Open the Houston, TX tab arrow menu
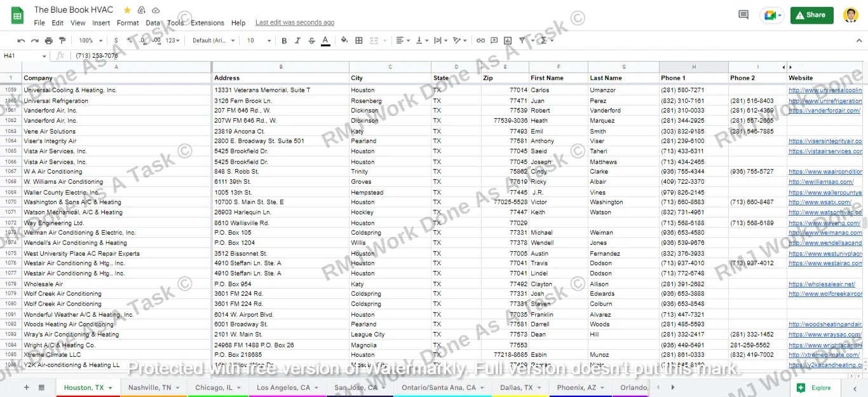The image size is (868, 397). [111, 387]
